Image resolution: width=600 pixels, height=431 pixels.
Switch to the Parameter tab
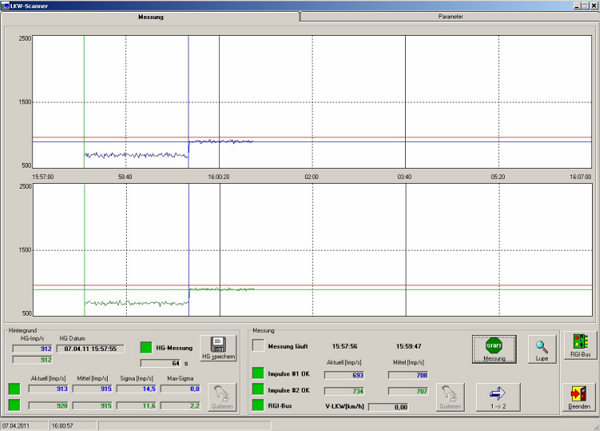[449, 17]
